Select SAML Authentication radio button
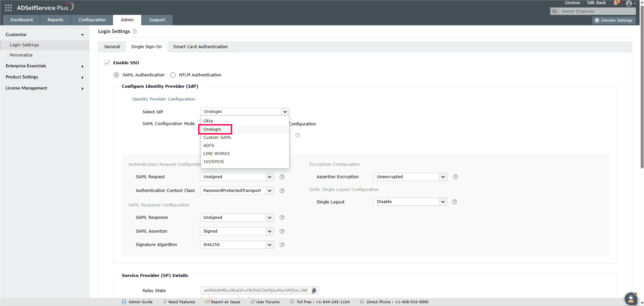This screenshot has width=644, height=306. pyautogui.click(x=116, y=75)
